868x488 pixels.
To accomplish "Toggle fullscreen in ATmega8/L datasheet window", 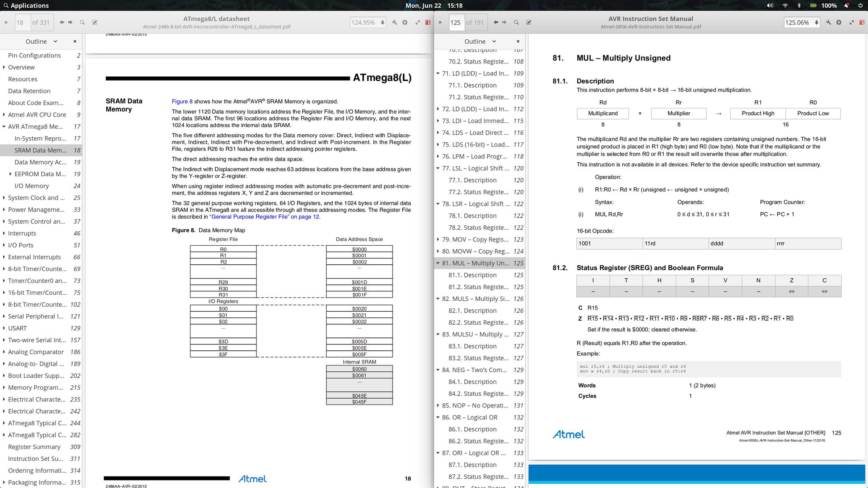I will (x=417, y=22).
